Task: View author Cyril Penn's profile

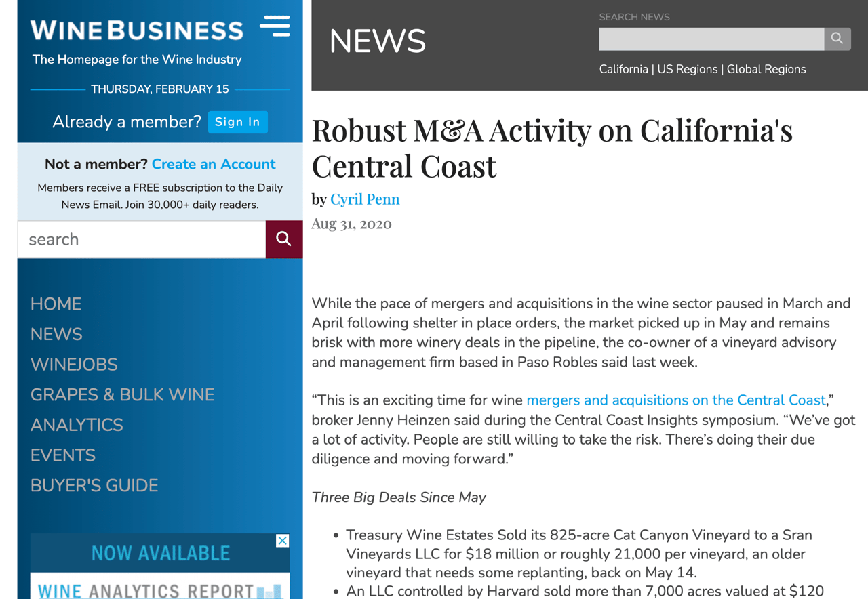Action: coord(365,199)
